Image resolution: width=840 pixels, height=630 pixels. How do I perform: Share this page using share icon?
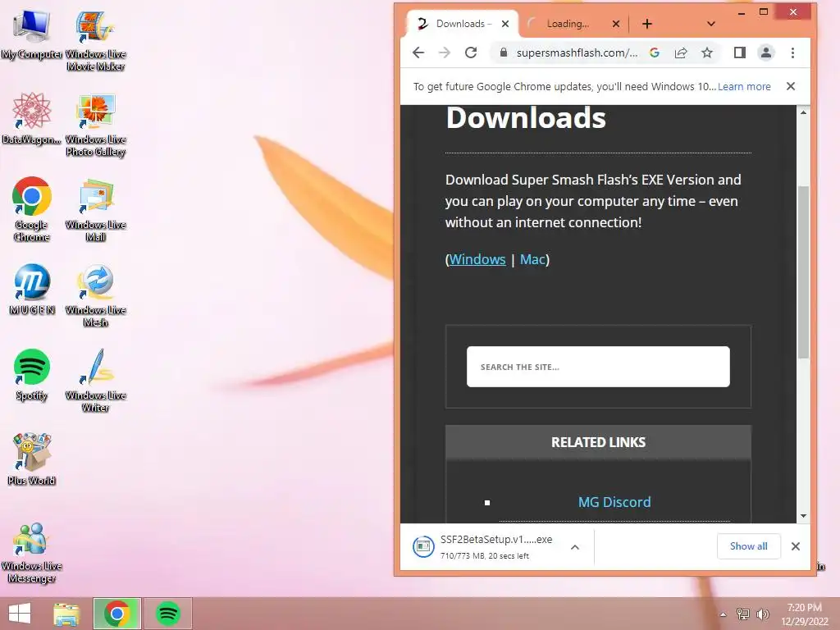pyautogui.click(x=681, y=52)
